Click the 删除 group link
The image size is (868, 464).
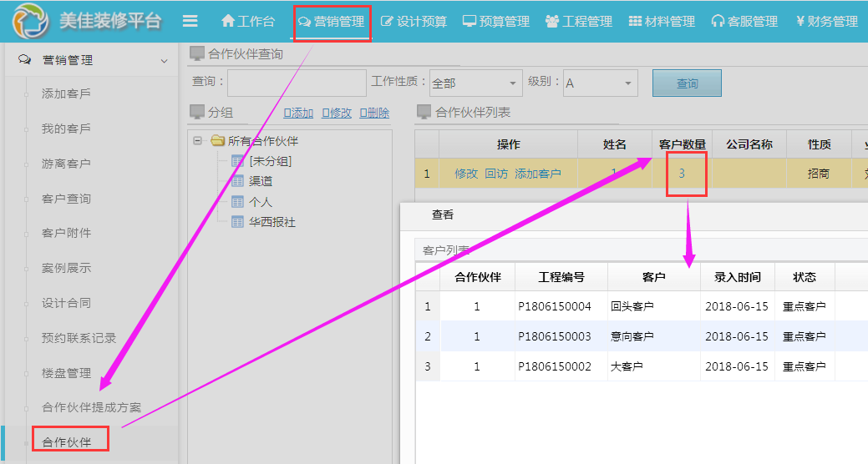point(374,113)
